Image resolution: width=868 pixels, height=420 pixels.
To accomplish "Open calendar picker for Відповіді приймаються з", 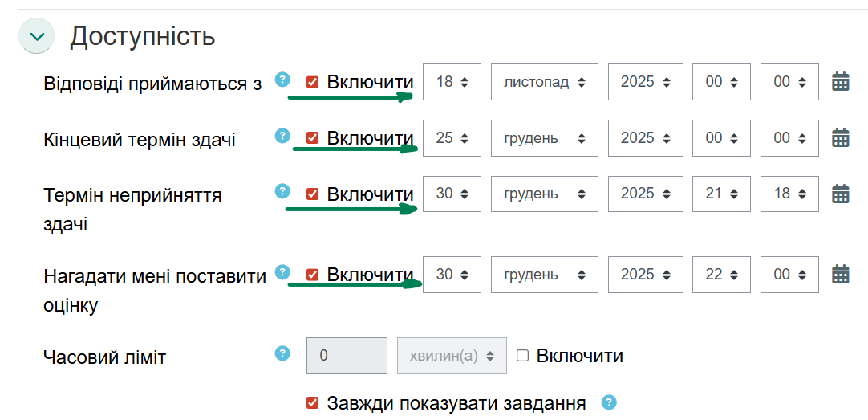I will point(840,82).
